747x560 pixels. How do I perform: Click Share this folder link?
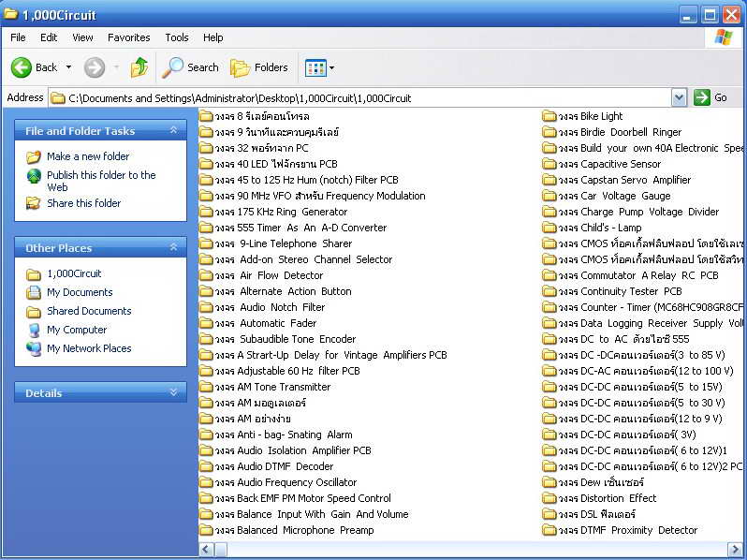tap(84, 203)
